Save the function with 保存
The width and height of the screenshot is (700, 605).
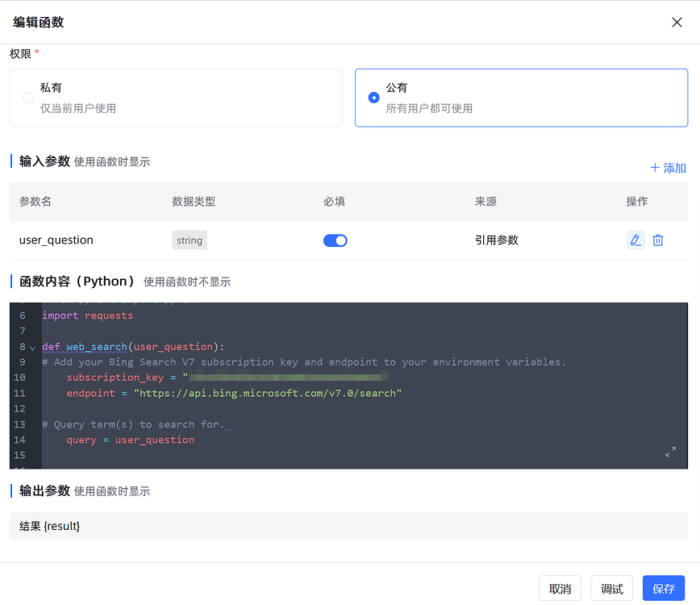click(664, 589)
